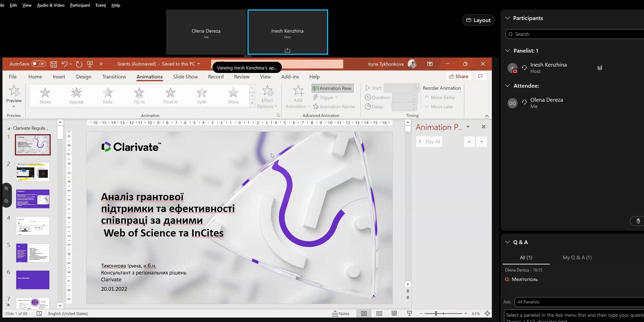The image size is (644, 322).
Task: Toggle the Notes pane in status bar
Action: (x=341, y=314)
